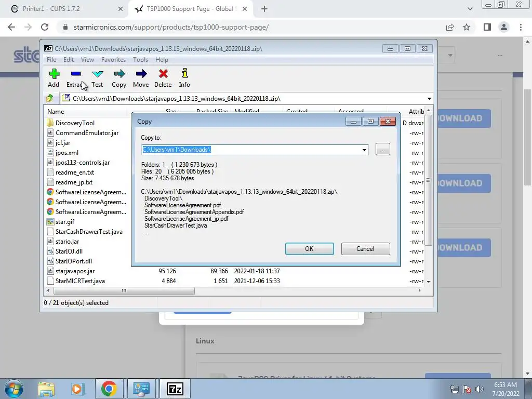Select StarCashDrawerTest.java in the list

[89, 231]
